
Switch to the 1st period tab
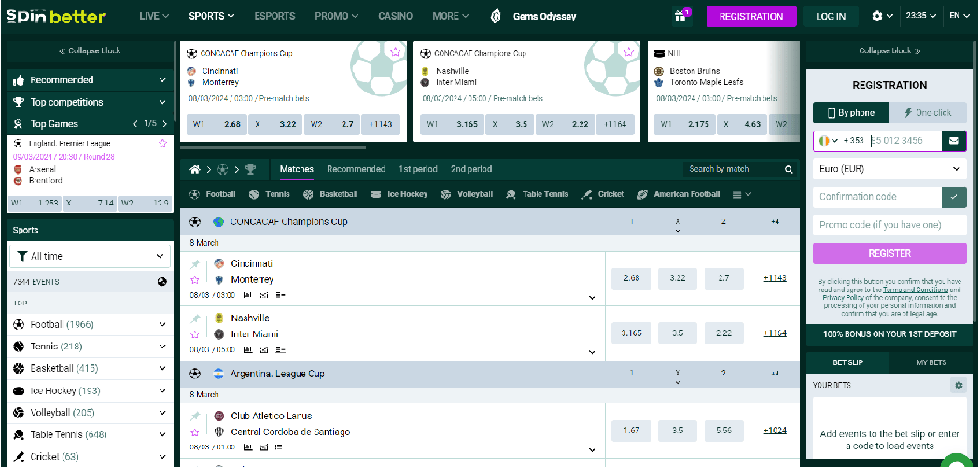click(417, 169)
